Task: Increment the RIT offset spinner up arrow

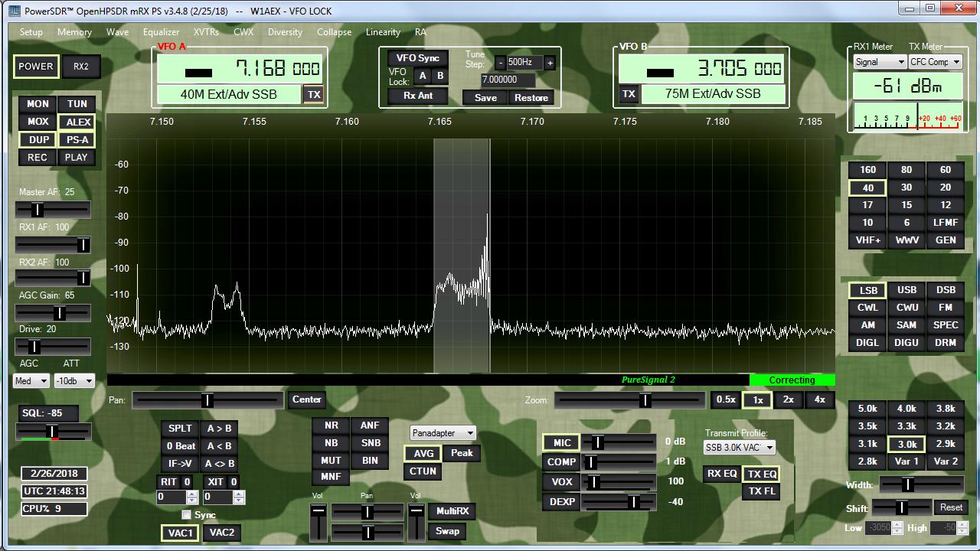Action: [191, 494]
